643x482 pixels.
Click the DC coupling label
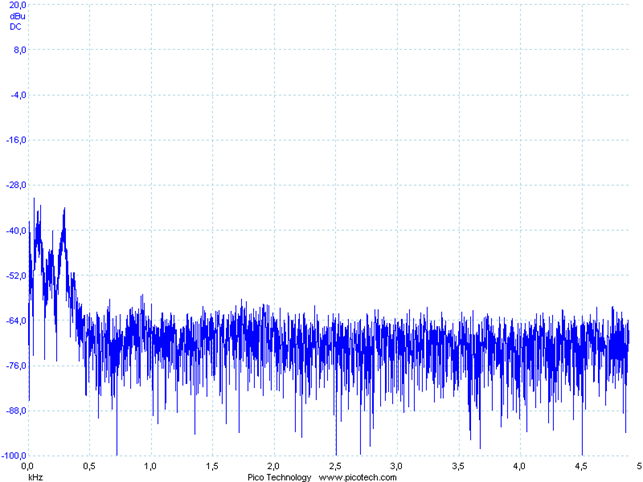click(x=16, y=27)
